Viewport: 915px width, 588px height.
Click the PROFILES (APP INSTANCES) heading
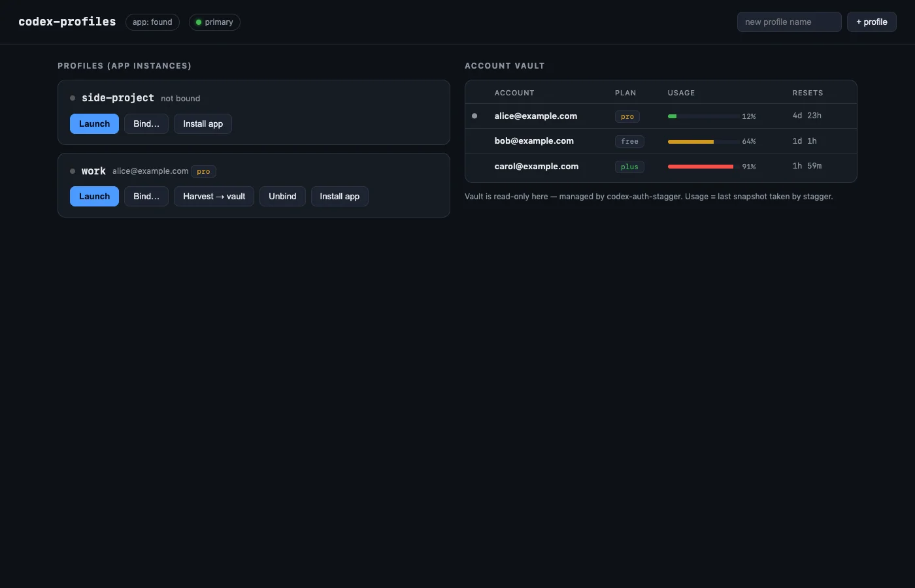[124, 66]
